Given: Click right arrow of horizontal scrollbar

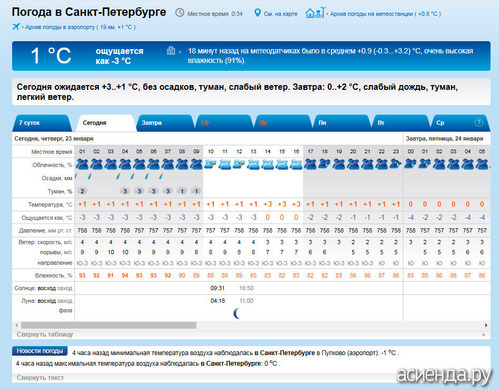Looking at the screenshot, I should 486,325.
